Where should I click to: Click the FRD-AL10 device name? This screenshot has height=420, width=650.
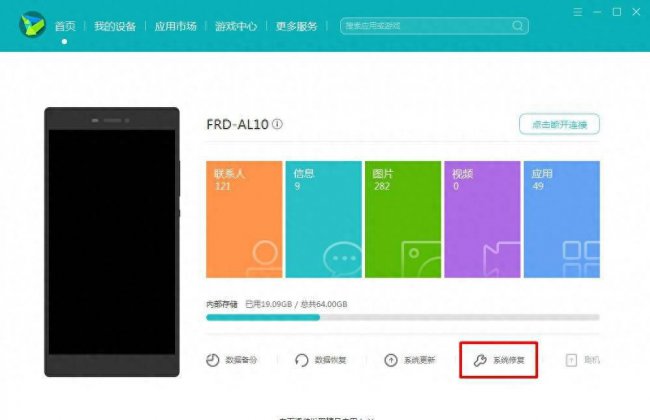(238, 124)
